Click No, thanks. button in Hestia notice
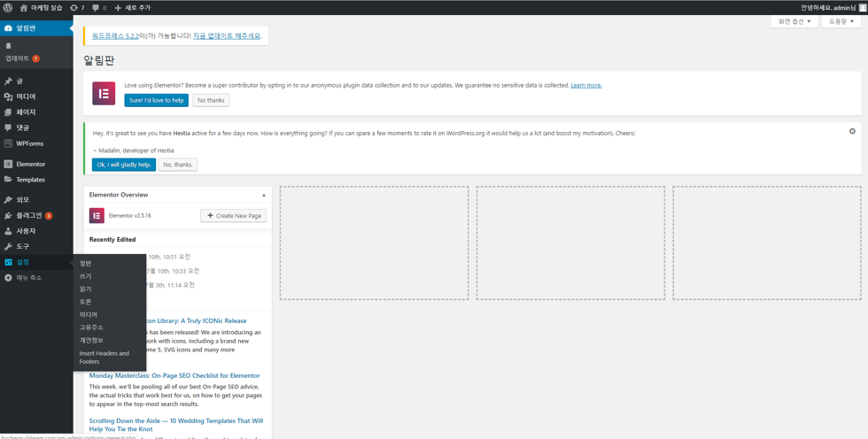The height and width of the screenshot is (439, 868). point(178,165)
